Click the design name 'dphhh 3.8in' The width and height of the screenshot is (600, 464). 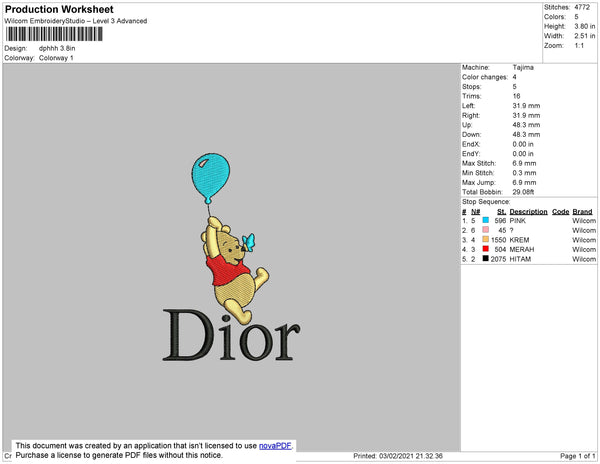57,49
